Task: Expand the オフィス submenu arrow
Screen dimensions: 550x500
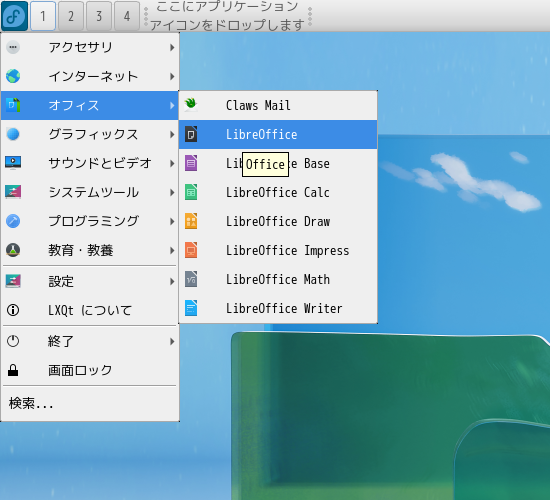Action: coord(172,105)
